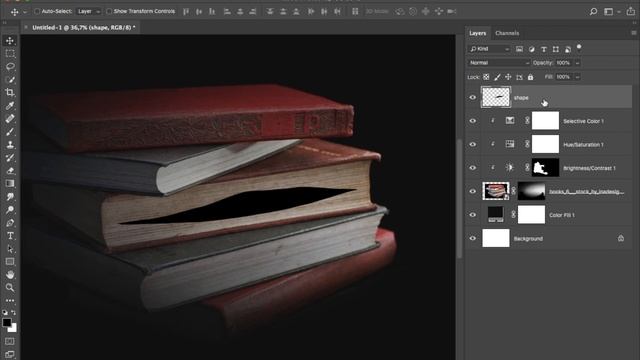Filter layers by pixel layers

pos(519,49)
